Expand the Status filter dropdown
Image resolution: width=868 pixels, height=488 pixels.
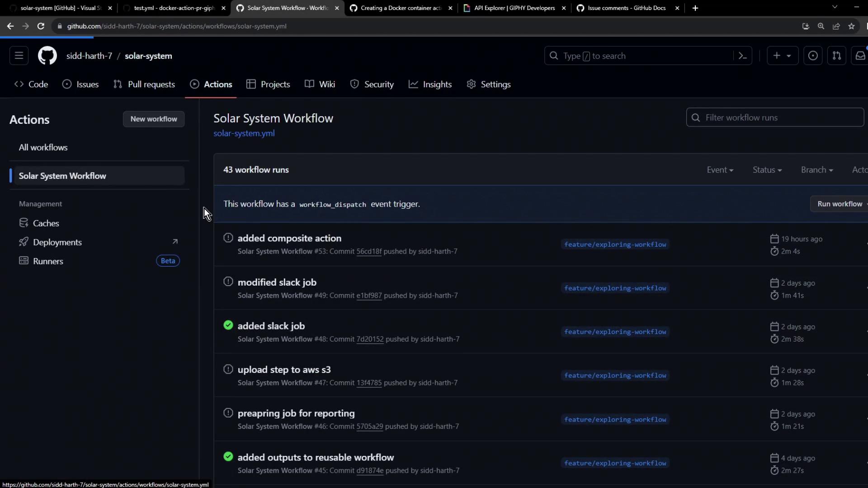point(767,170)
